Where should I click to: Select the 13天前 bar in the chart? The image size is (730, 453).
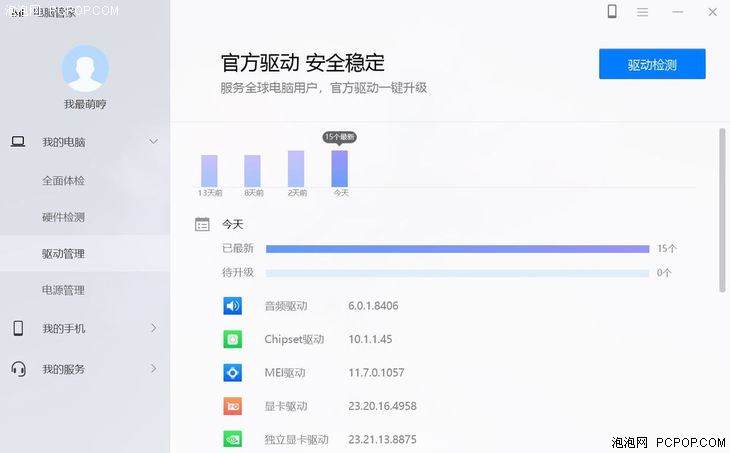[209, 171]
